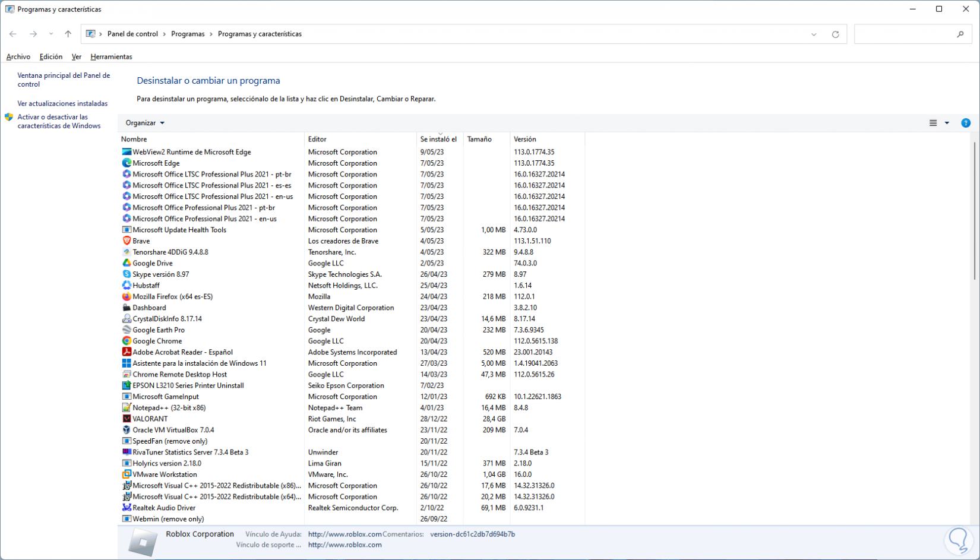Select SpeedFan (remove only) entry
This screenshot has height=560, width=980.
[x=352, y=441]
